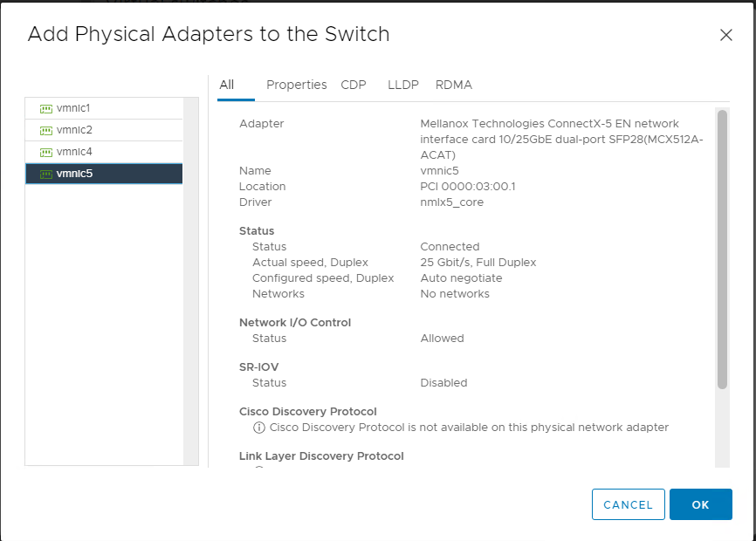Select the vmnic1 adapter name

coord(73,108)
